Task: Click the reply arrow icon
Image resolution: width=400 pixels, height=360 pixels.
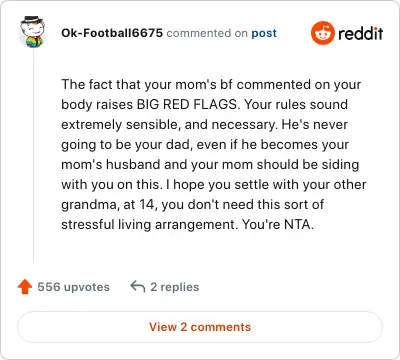Action: click(x=138, y=286)
